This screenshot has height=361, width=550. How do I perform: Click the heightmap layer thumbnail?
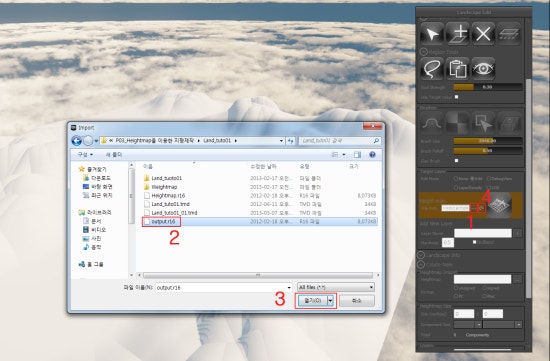click(499, 205)
